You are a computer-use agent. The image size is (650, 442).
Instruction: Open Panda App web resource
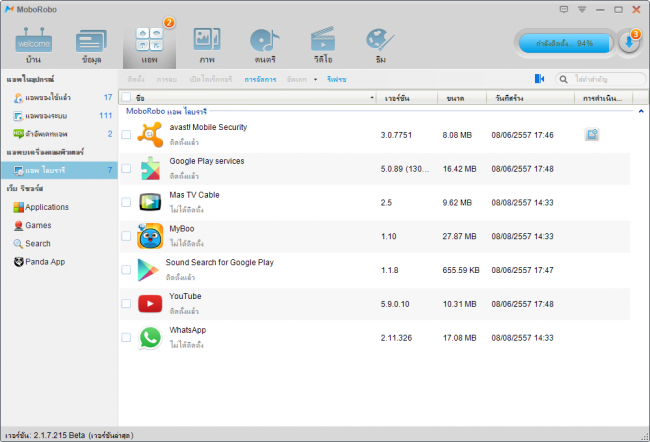point(39,262)
